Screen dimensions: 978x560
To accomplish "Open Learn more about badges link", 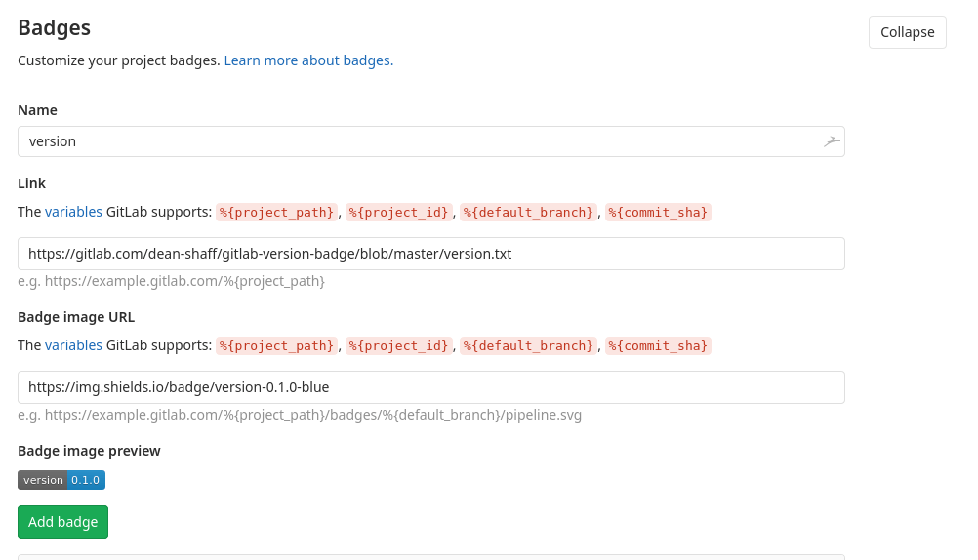I will point(308,60).
